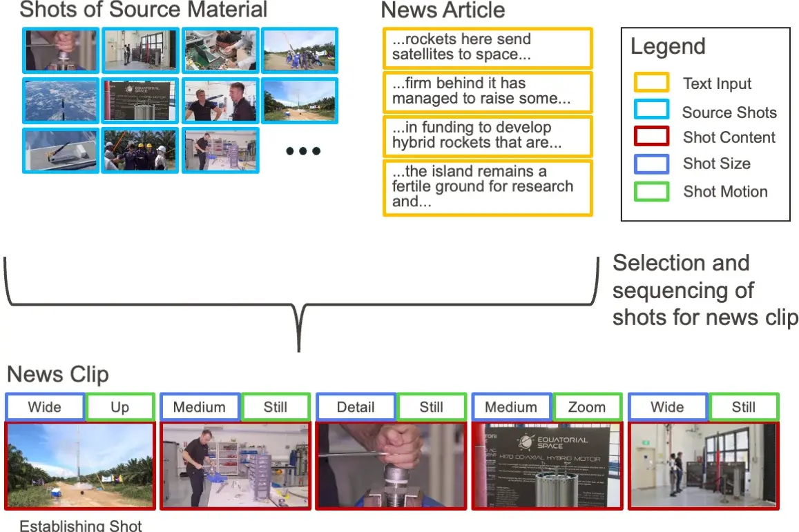Click the ellipsis after the source shots
This screenshot has width=799, height=532.
303,151
